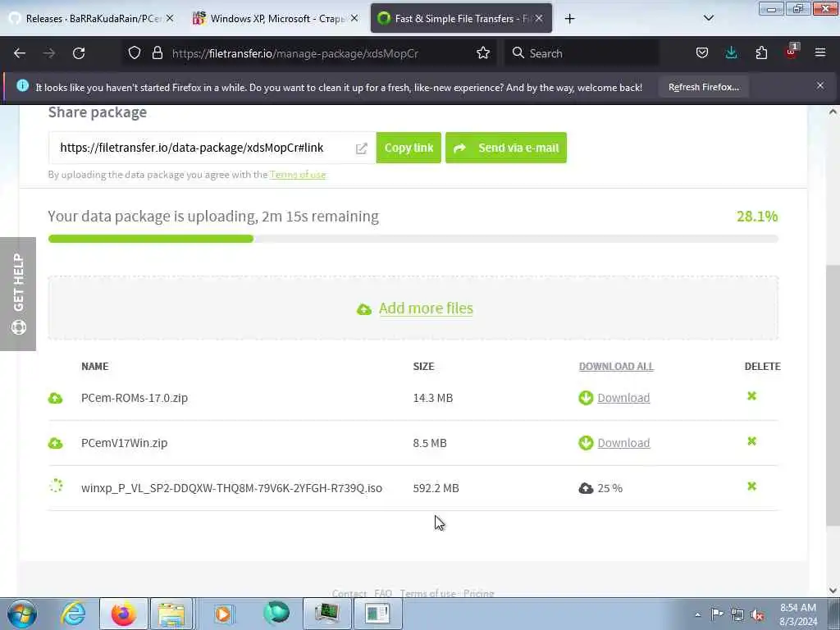Click the upload progress bar
The height and width of the screenshot is (630, 840).
pyautogui.click(x=413, y=239)
